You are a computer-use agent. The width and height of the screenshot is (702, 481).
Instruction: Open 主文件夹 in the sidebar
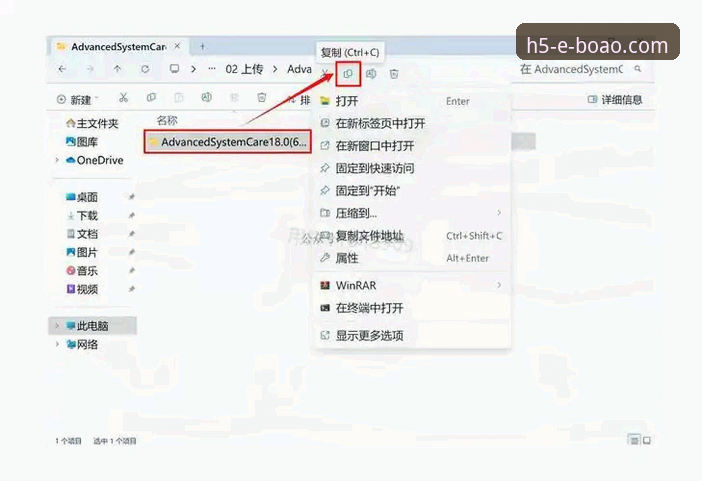pos(92,123)
